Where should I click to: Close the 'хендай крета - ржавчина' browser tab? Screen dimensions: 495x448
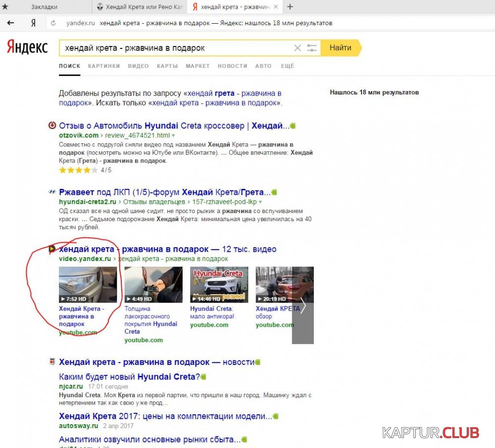[276, 6]
